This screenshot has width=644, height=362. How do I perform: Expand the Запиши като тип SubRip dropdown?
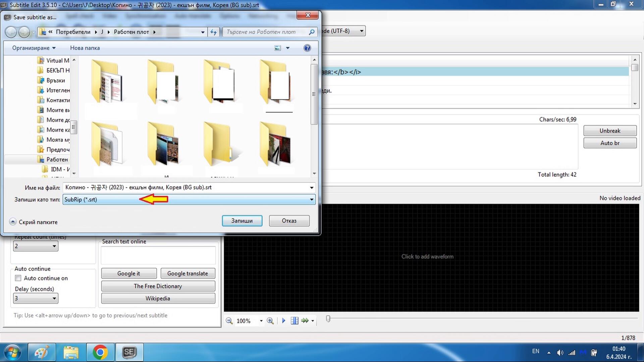pyautogui.click(x=312, y=199)
